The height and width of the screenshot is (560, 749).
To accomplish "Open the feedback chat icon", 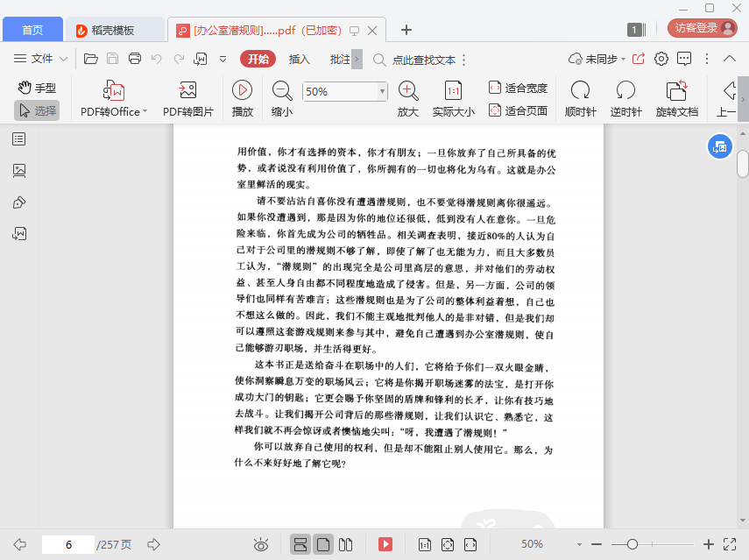I will (684, 59).
